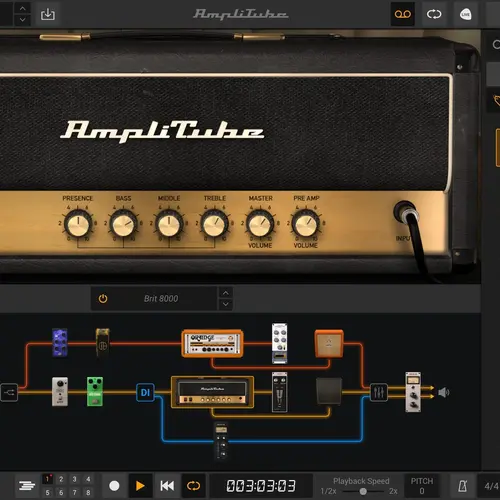Start playback with the play button
500x500 pixels.
pyautogui.click(x=140, y=486)
